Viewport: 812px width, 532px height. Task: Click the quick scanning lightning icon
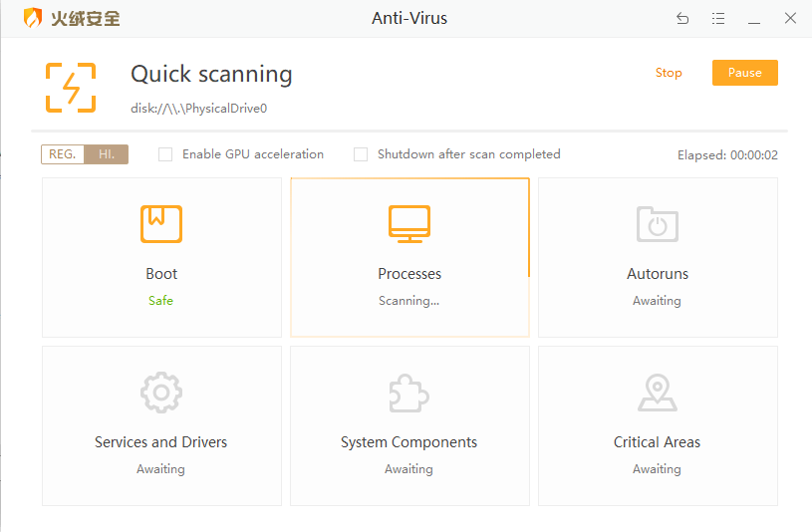point(71,88)
